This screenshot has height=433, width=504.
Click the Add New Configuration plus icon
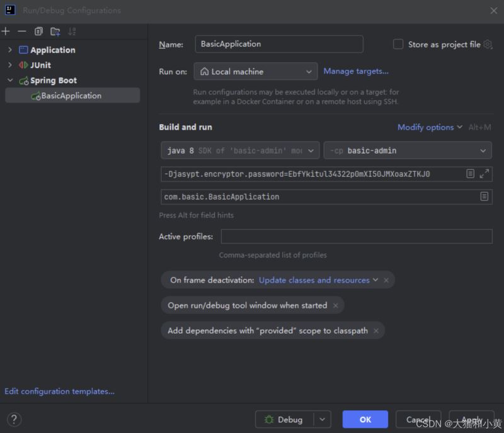click(x=6, y=31)
